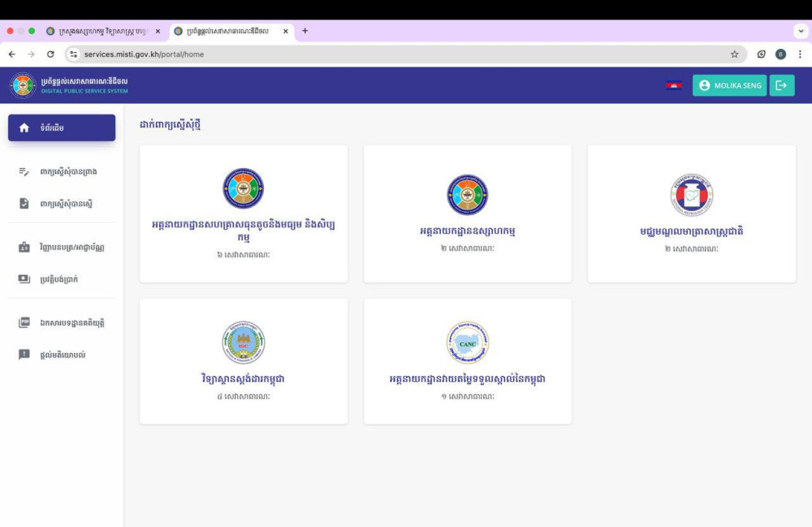Bookmark this page with the star icon

pyautogui.click(x=734, y=54)
